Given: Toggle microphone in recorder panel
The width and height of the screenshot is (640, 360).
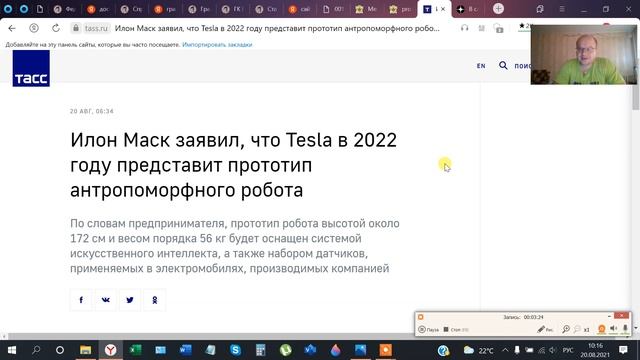Looking at the screenshot, I should (x=625, y=329).
